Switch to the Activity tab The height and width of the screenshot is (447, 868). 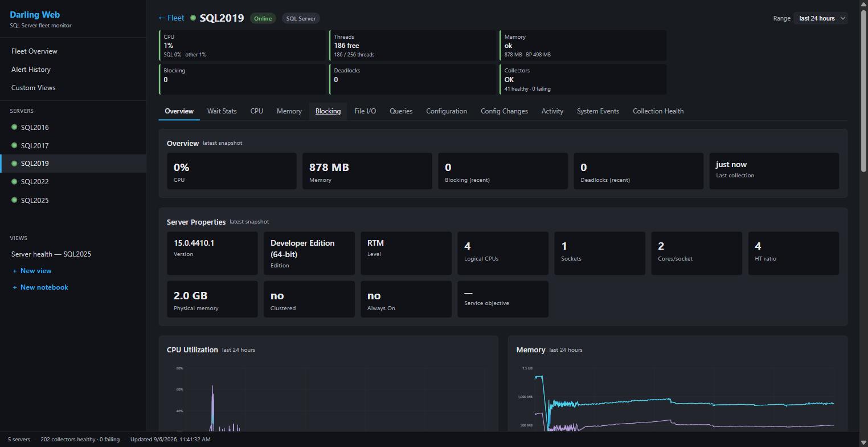tap(552, 111)
